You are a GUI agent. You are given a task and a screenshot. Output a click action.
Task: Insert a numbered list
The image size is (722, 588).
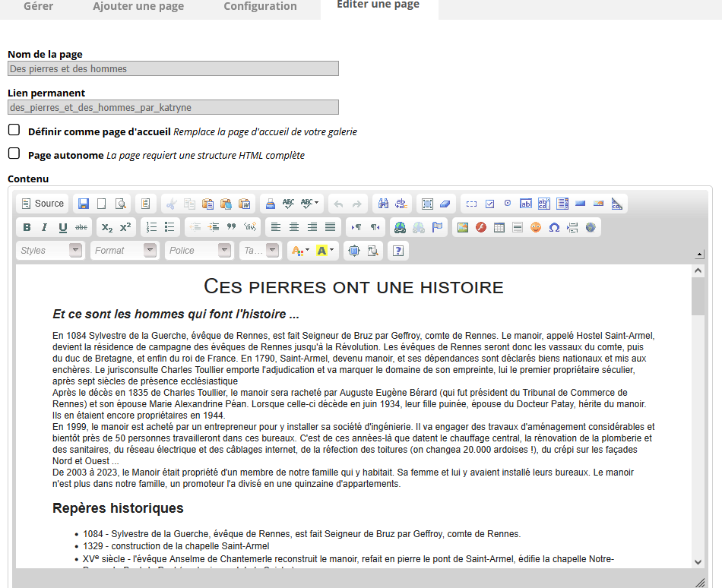tap(151, 227)
